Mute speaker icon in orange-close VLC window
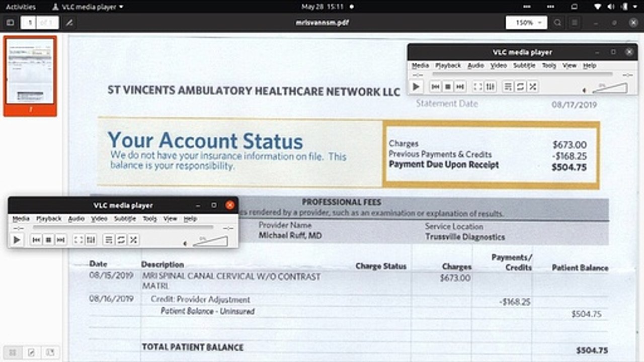Image resolution: width=644 pixels, height=362 pixels. point(185,243)
